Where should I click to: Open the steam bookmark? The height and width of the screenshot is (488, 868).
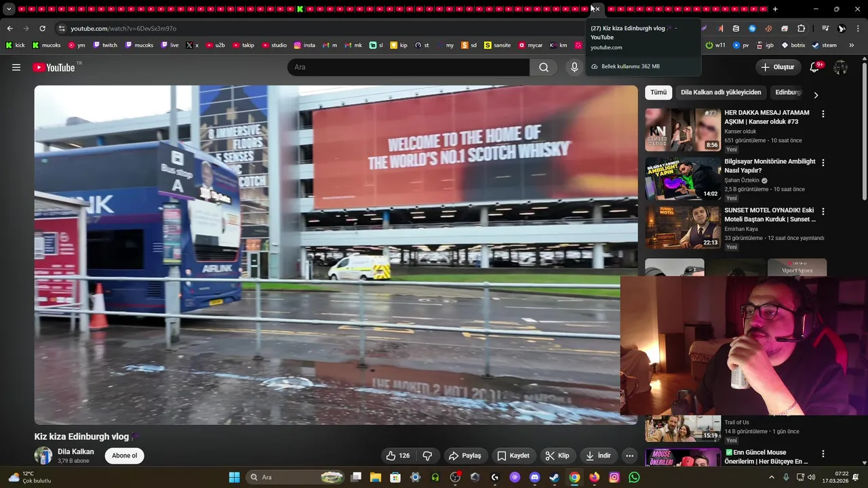pyautogui.click(x=824, y=45)
